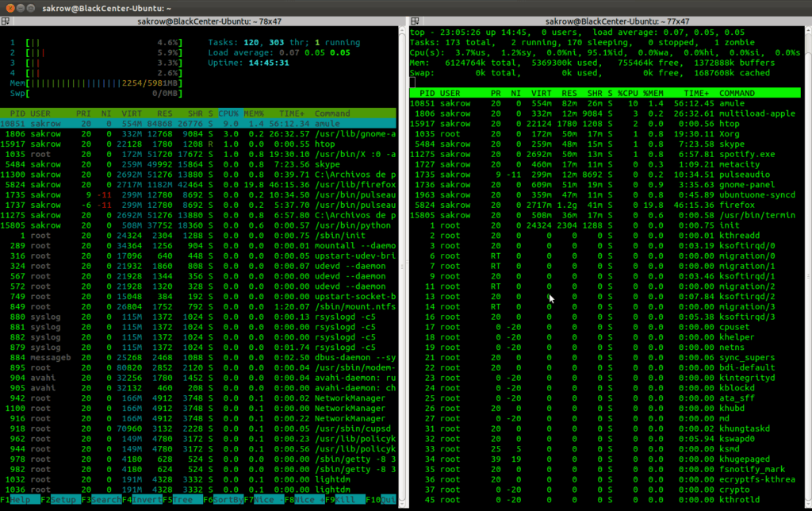Screen dimensions: 812x511
Task: Click kthrotld row in top pane
Action: coord(605,500)
